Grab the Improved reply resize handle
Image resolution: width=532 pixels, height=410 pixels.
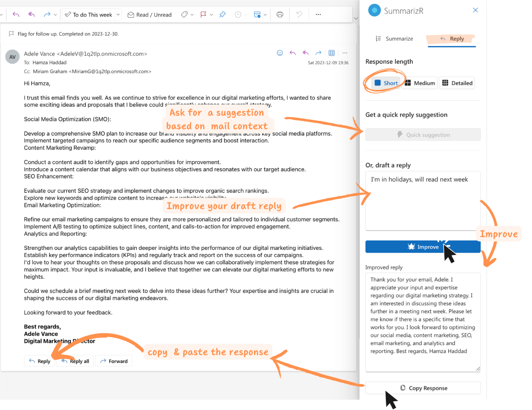point(478,369)
